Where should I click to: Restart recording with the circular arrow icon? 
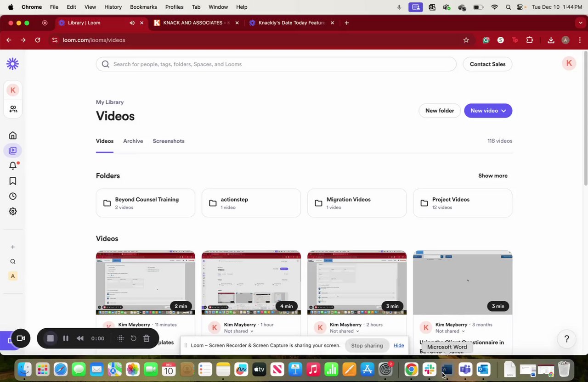coord(133,338)
